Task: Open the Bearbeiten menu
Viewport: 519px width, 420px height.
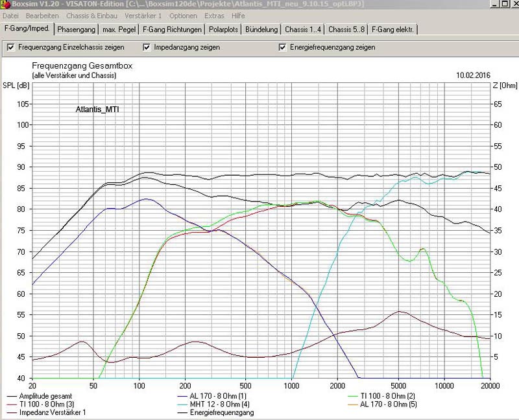Action: [x=42, y=15]
